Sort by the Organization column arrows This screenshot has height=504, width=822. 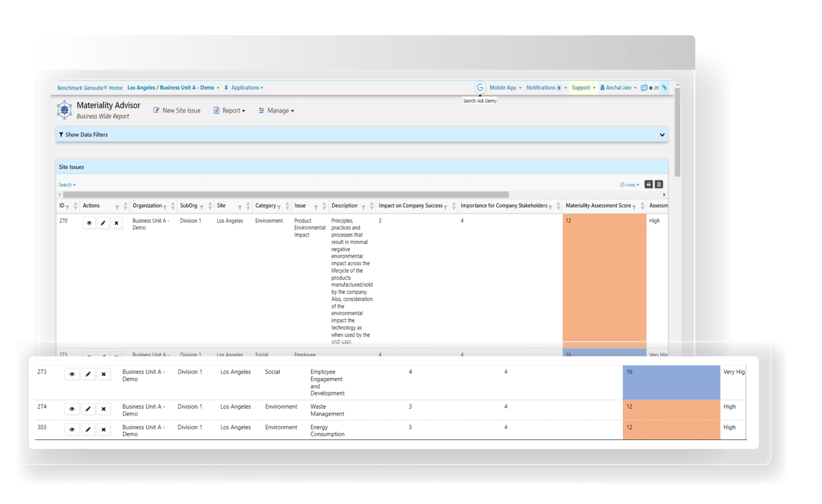click(173, 206)
